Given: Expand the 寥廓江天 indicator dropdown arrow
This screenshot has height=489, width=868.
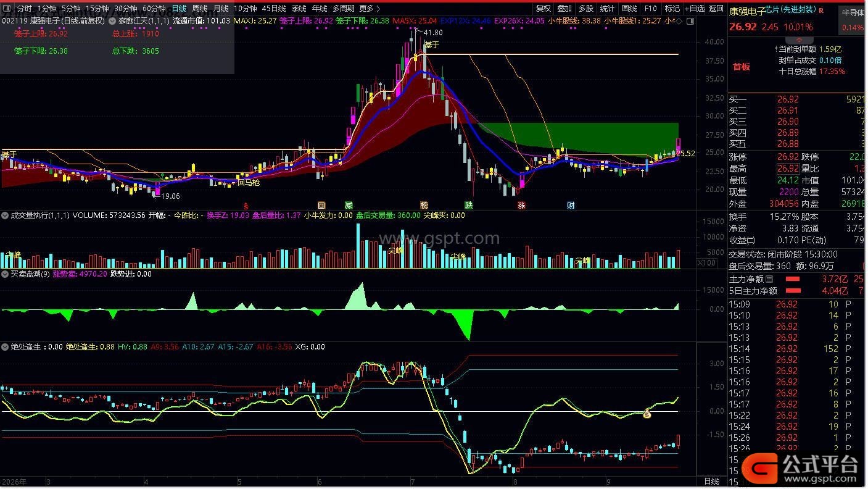Looking at the screenshot, I should 113,20.
